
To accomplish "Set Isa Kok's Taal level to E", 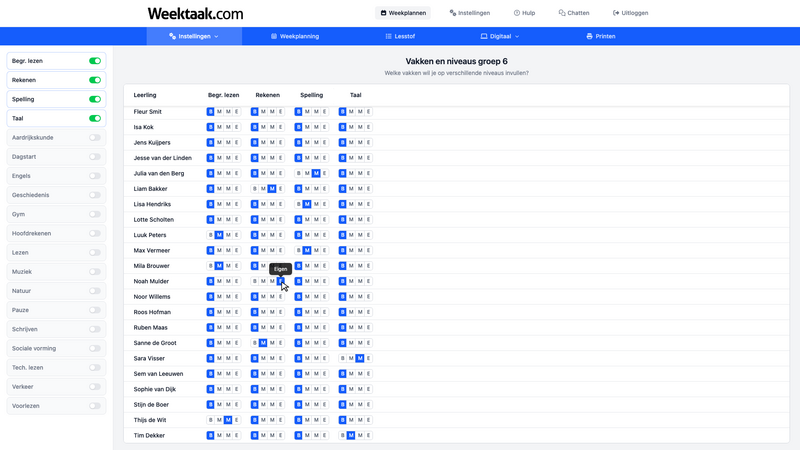I will [369, 127].
